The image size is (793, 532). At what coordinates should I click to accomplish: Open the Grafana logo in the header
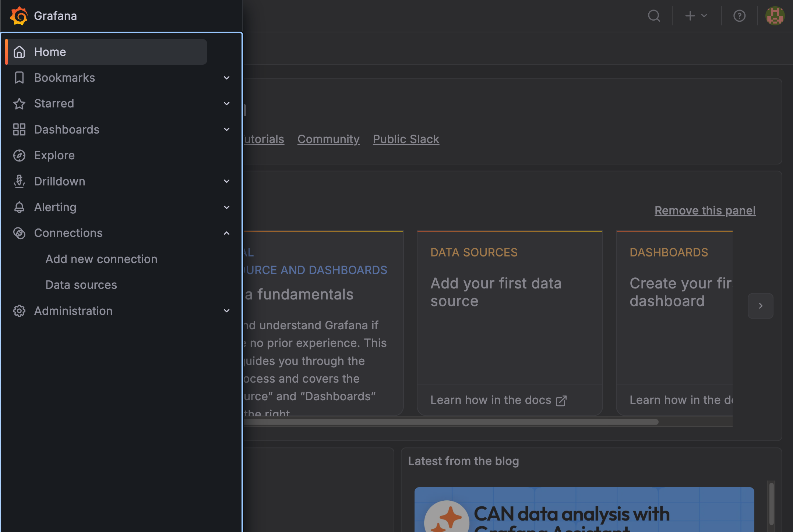coord(19,15)
